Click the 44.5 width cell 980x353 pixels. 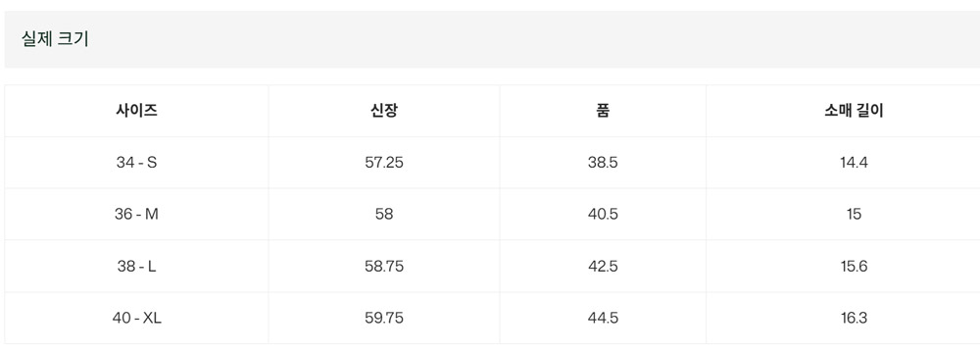coord(603,318)
